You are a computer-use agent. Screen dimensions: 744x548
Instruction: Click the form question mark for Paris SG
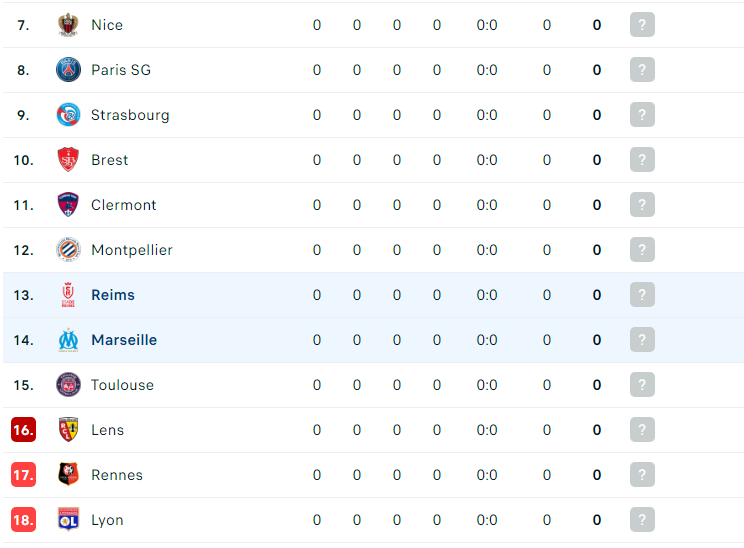coord(642,70)
